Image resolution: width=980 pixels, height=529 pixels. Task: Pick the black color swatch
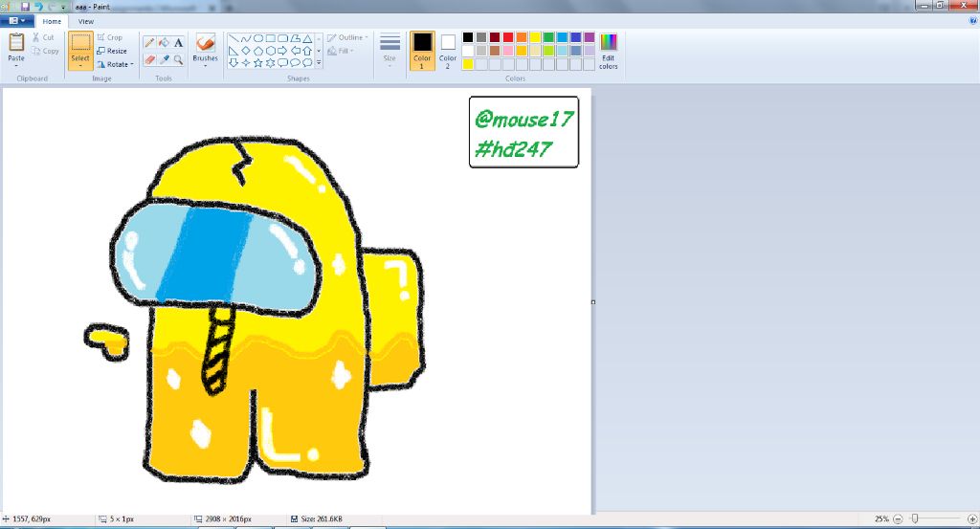[467, 37]
